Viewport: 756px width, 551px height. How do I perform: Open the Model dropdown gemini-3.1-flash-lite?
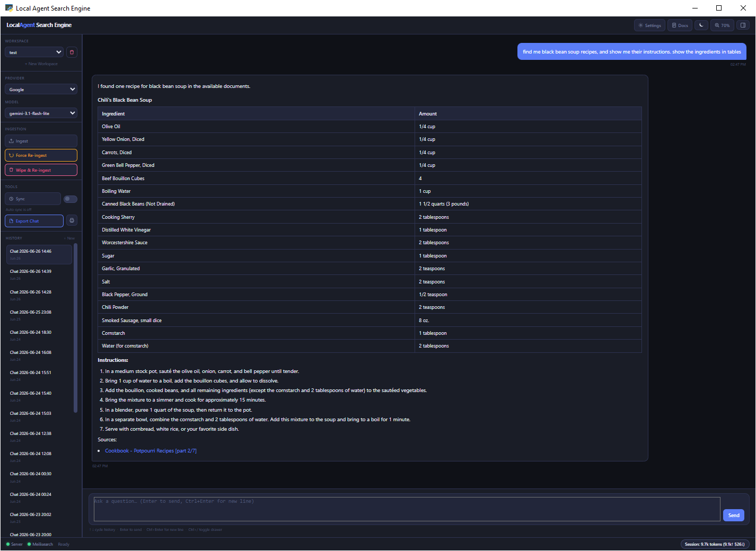click(x=41, y=113)
